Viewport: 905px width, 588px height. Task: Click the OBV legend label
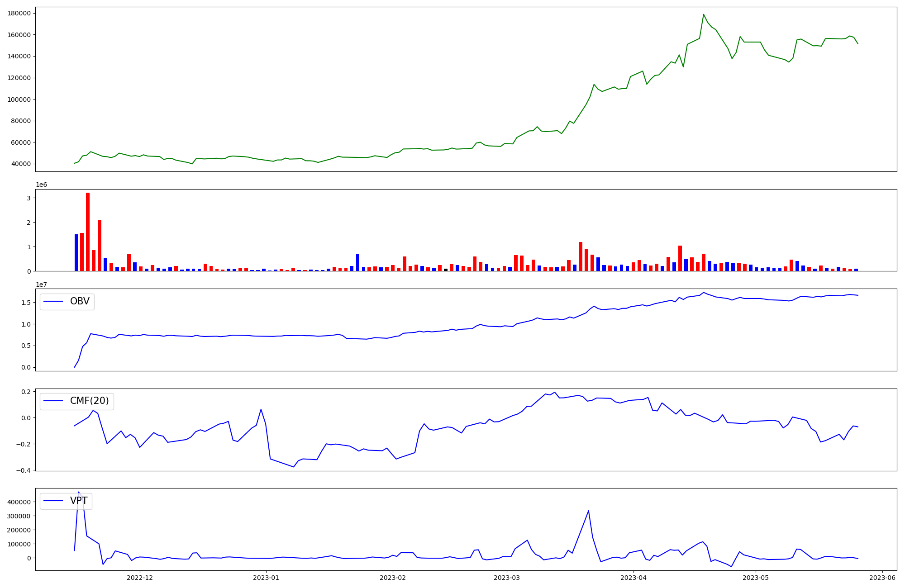point(80,301)
